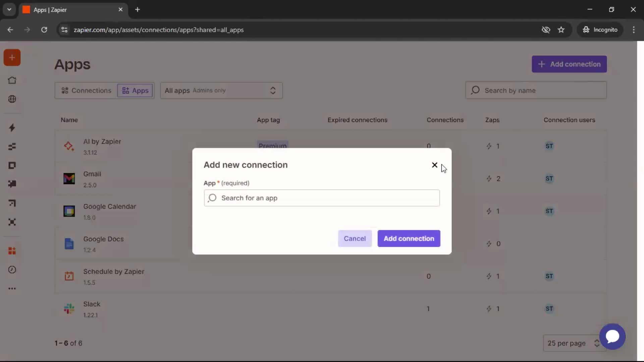Image resolution: width=644 pixels, height=362 pixels.
Task: Open the tab search dropdown arrow
Action: point(9,10)
